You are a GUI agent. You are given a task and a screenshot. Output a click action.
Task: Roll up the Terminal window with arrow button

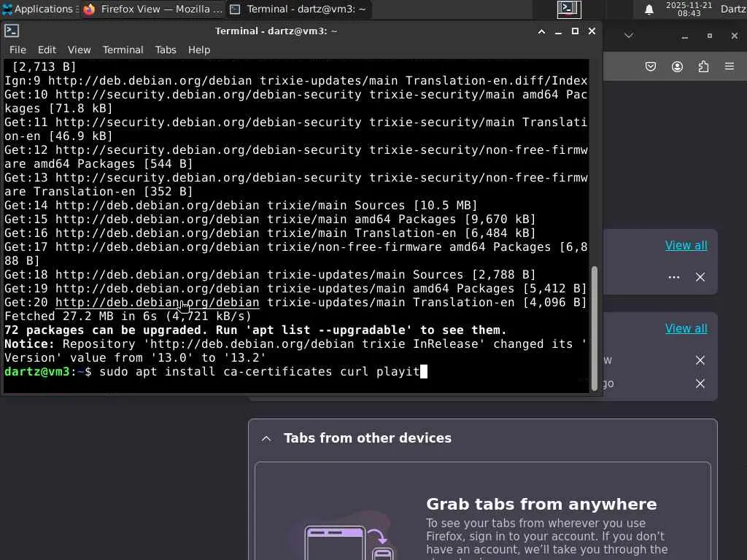pyautogui.click(x=542, y=31)
